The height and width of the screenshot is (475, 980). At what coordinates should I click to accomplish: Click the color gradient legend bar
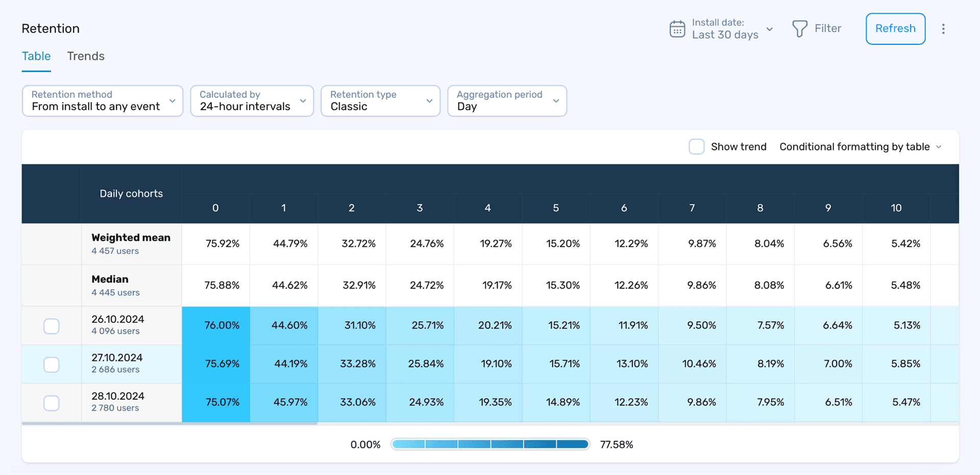point(489,444)
